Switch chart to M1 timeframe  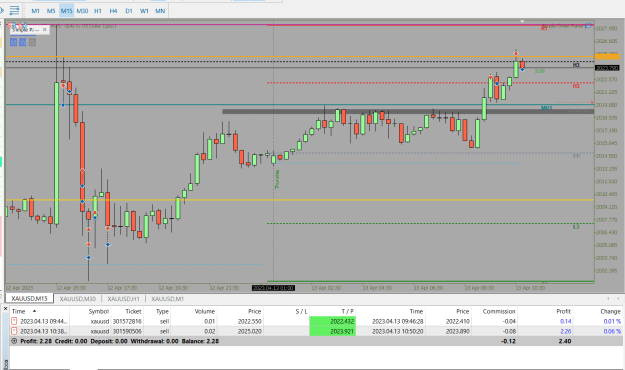click(35, 11)
